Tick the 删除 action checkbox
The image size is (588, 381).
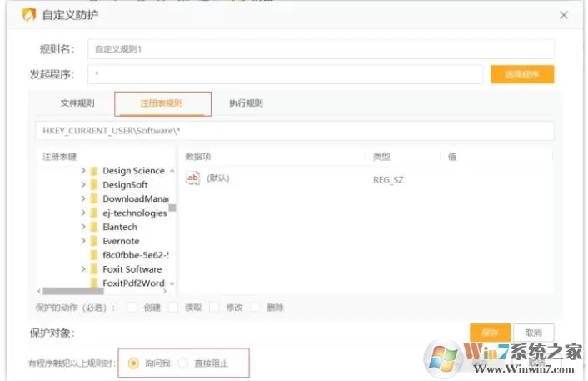coord(255,308)
